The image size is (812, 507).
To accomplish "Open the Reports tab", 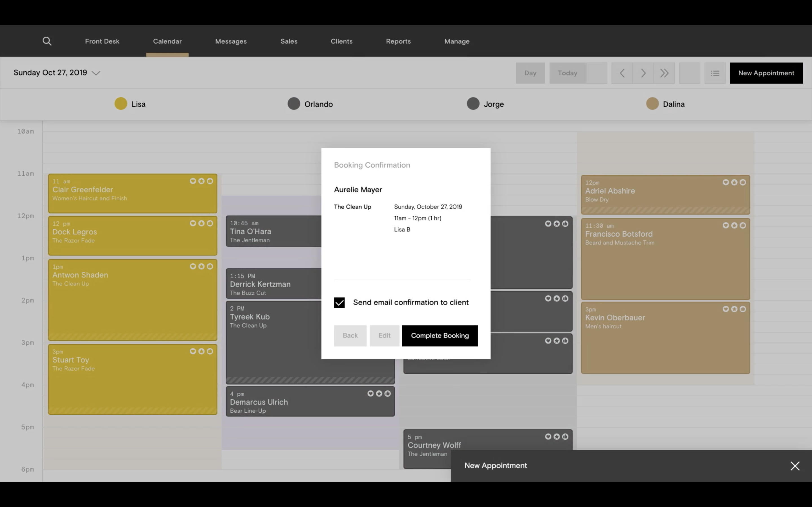I will [x=398, y=41].
